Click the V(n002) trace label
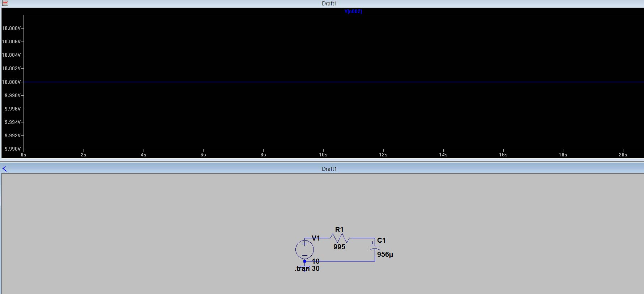The height and width of the screenshot is (294, 644). click(353, 12)
